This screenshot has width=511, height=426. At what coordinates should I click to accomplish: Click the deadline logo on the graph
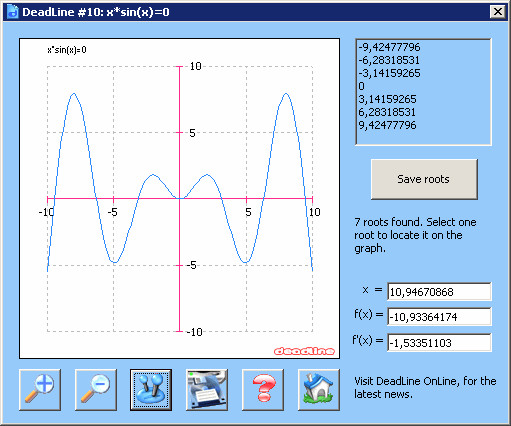point(304,351)
